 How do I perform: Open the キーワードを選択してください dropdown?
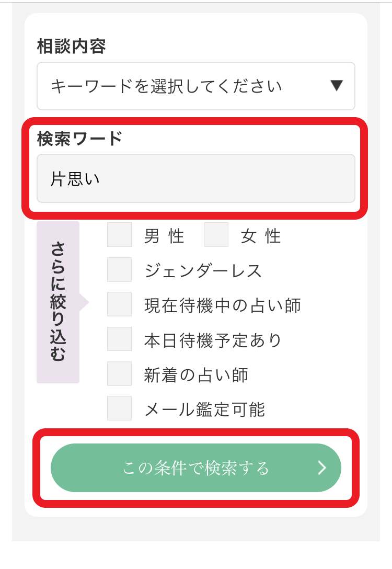click(x=195, y=86)
